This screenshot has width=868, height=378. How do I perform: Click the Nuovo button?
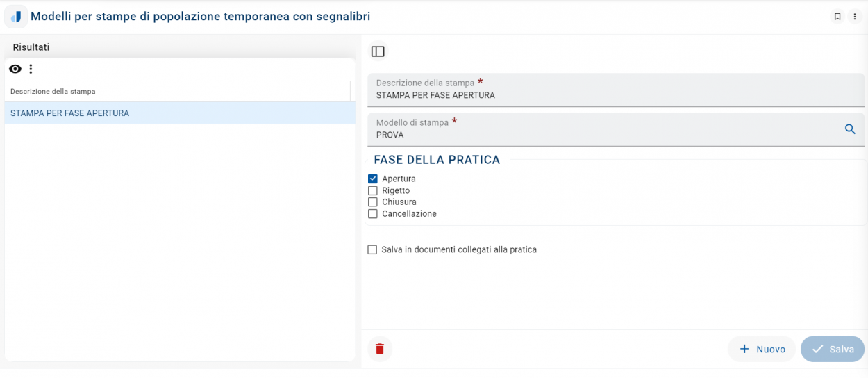762,349
